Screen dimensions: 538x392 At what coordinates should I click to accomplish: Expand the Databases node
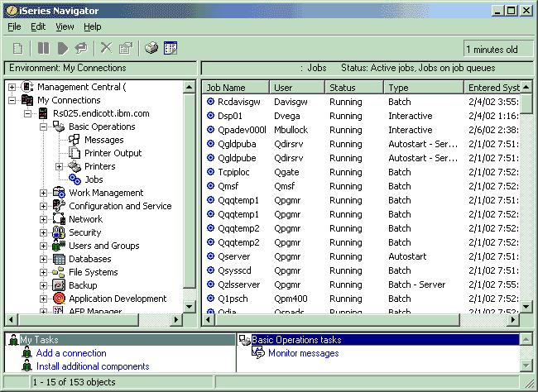point(43,259)
